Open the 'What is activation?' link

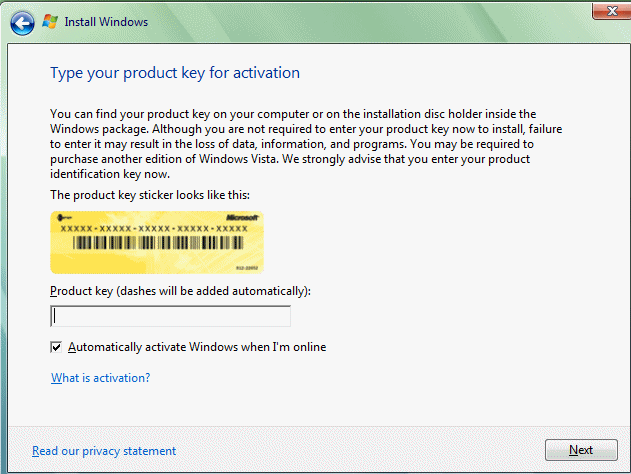pos(101,378)
